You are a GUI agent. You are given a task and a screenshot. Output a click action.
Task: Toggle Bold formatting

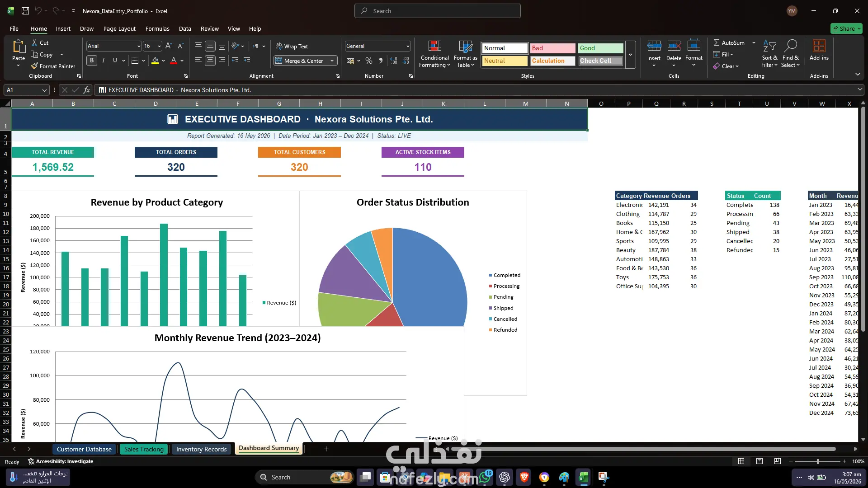(92, 60)
